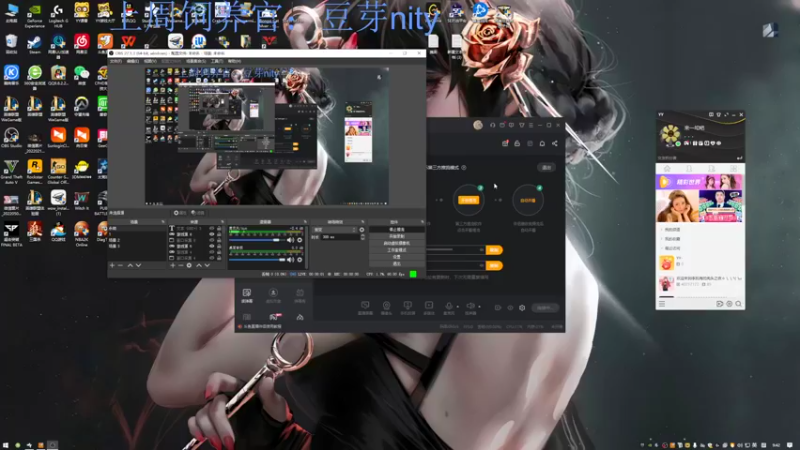The height and width of the screenshot is (450, 800).
Task: Open transition properties gear in OBS
Action: click(362, 230)
